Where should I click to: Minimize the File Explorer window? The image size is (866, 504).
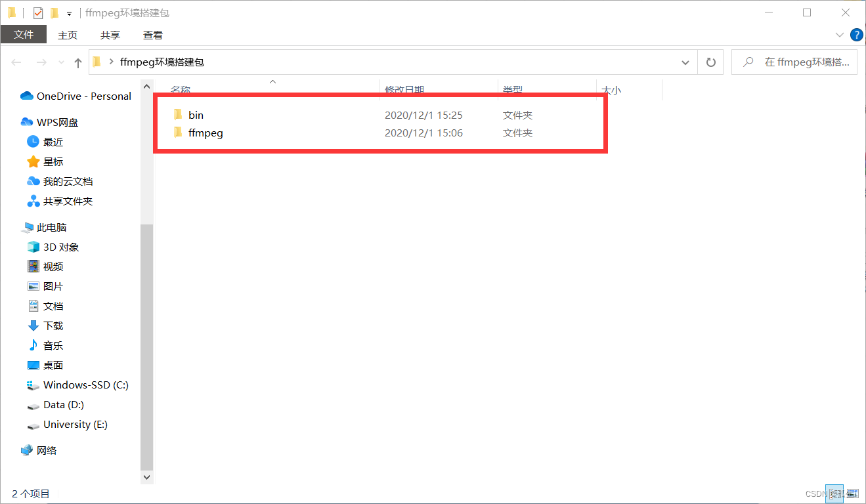769,12
